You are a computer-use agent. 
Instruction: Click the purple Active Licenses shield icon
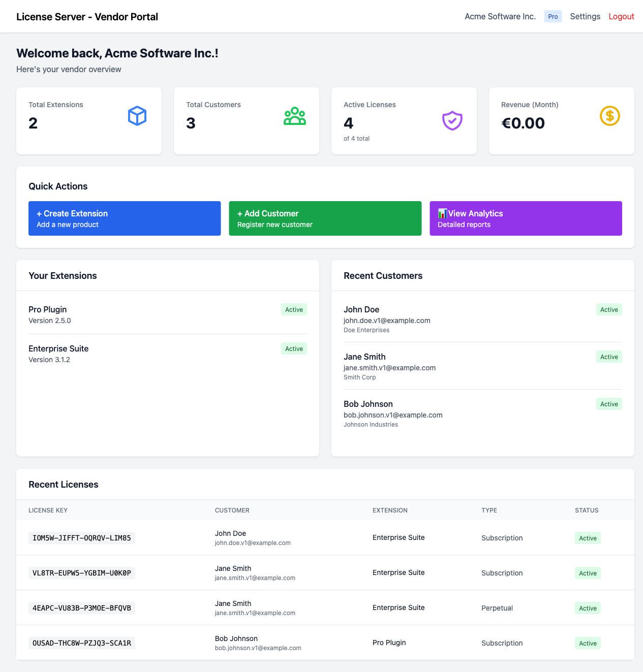tap(452, 120)
